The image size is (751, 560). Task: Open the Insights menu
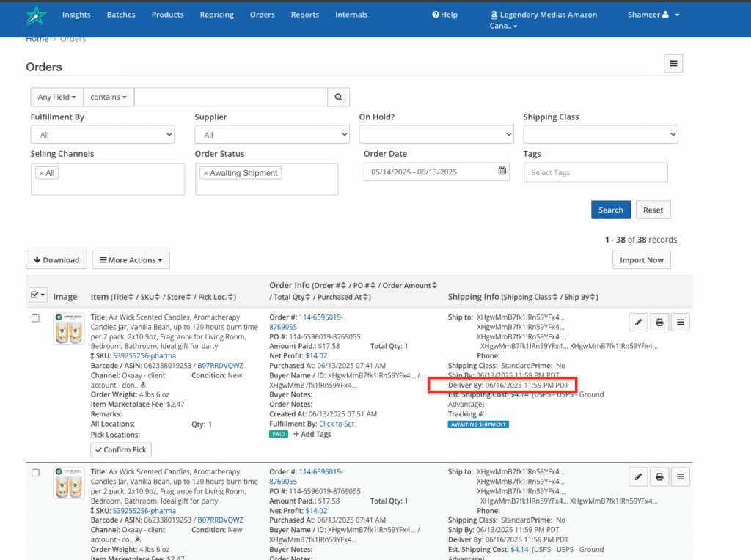tap(76, 15)
